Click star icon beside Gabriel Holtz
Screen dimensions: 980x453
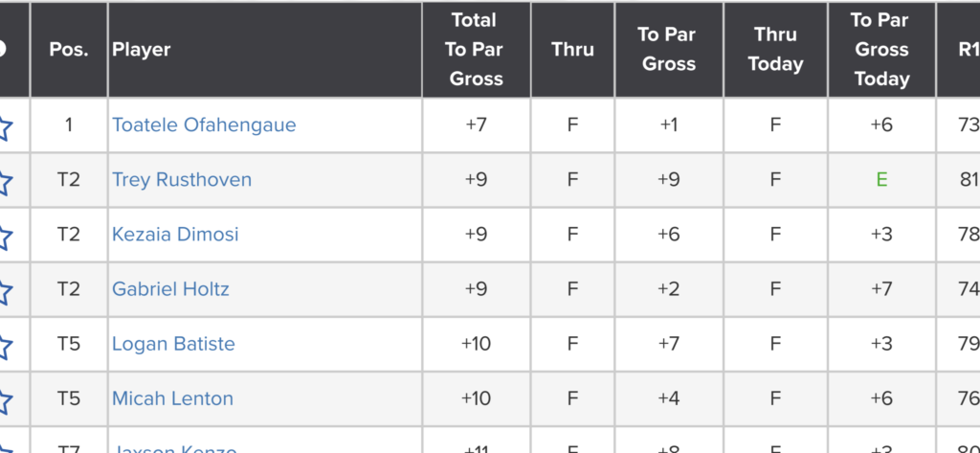tap(5, 290)
